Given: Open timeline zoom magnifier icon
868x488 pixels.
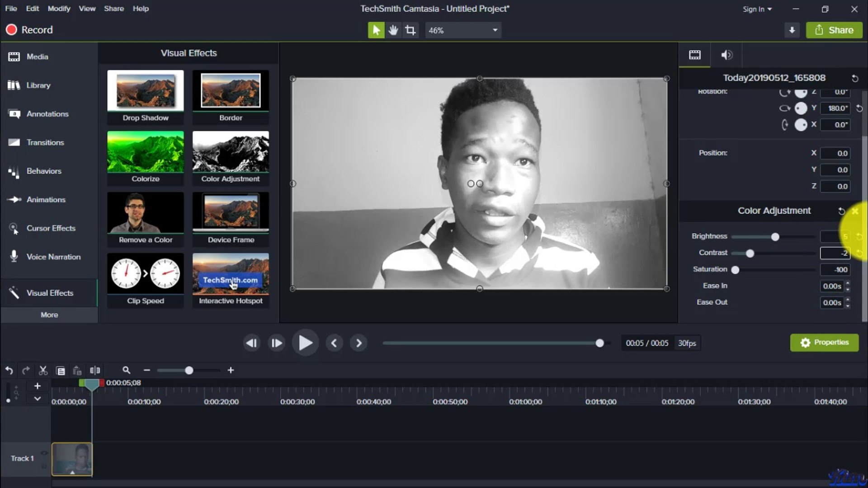Looking at the screenshot, I should coord(126,370).
